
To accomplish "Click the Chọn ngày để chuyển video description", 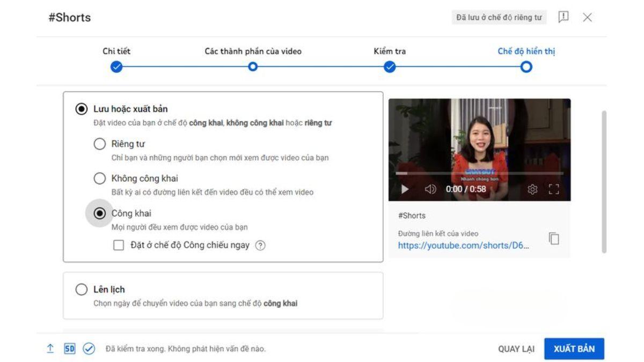I will [x=195, y=303].
